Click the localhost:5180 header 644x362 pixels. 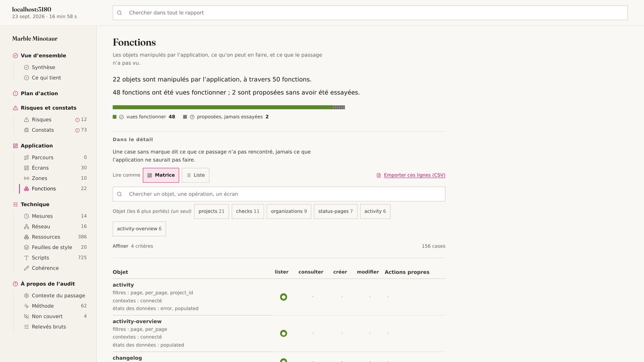(32, 9)
